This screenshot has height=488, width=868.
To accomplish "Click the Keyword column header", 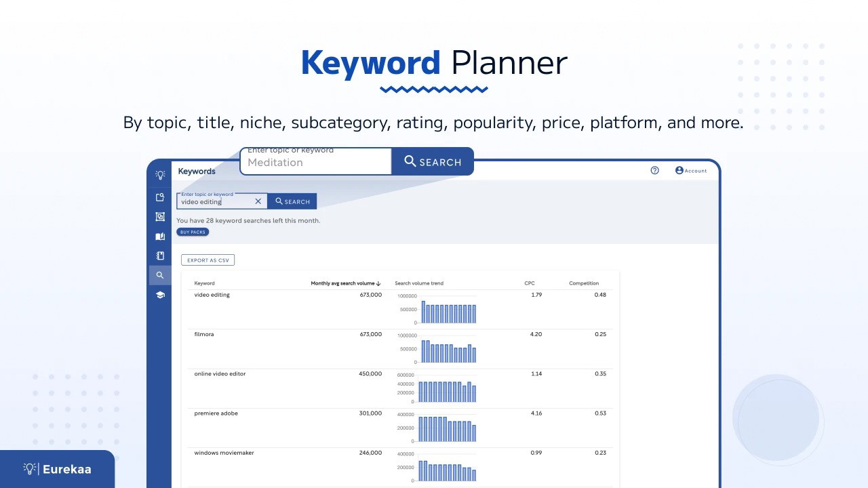I will point(204,283).
